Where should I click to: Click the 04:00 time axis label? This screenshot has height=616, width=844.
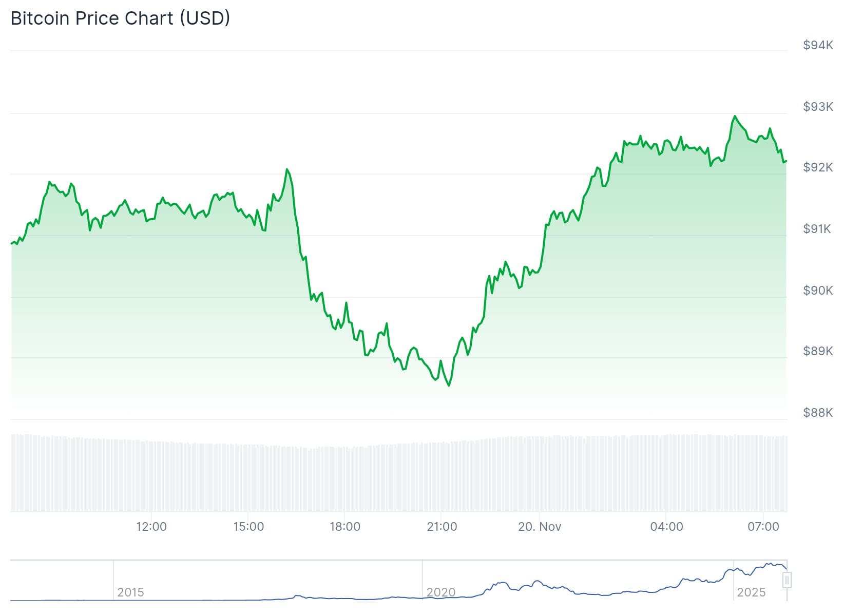pyautogui.click(x=666, y=527)
